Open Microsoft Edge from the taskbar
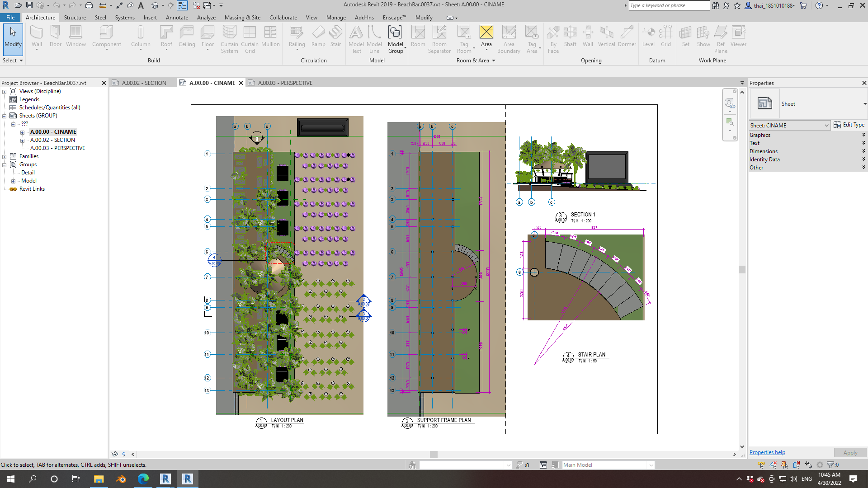The width and height of the screenshot is (868, 488). (x=143, y=479)
